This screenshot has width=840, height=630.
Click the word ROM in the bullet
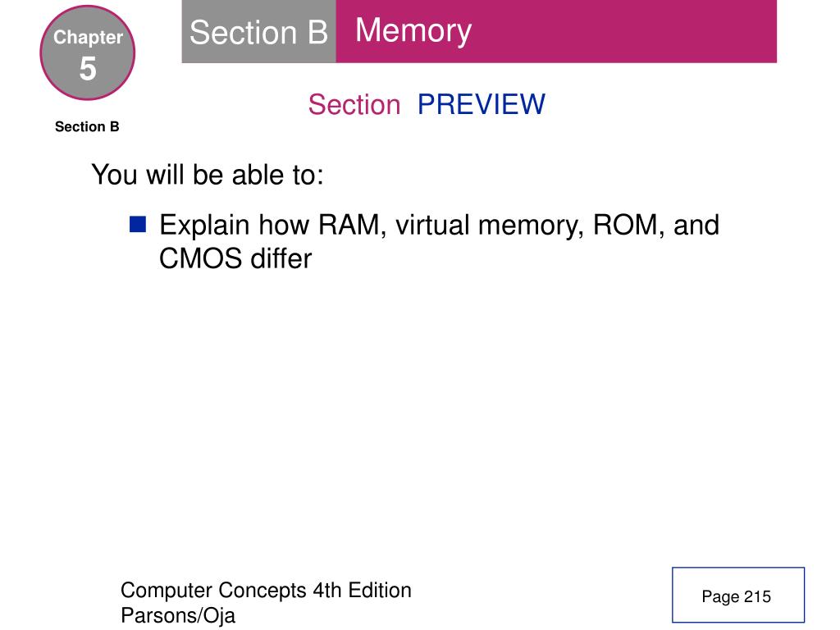point(624,225)
